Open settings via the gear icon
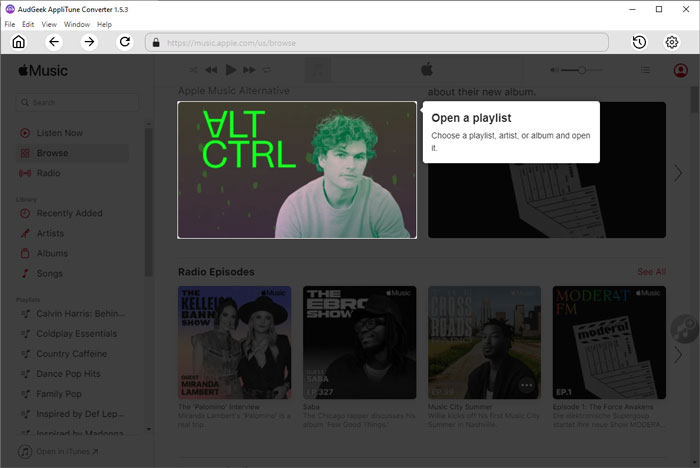This screenshot has height=468, width=700. coord(672,42)
